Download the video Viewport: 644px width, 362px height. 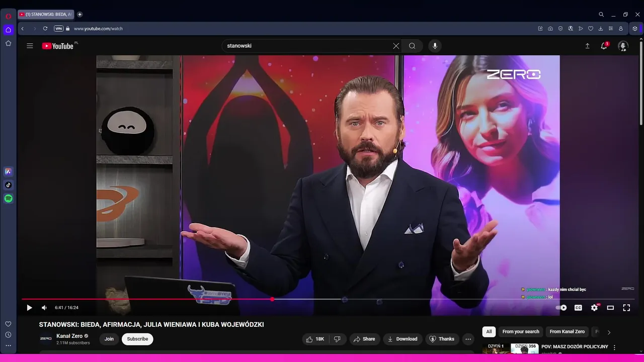coord(402,339)
